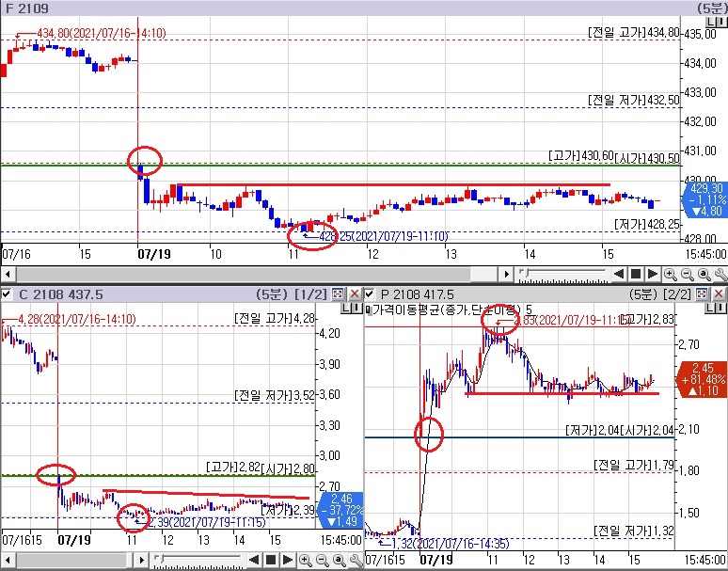Play the F 2109 chart replay forward
Screen dimensions: 728x571
(653, 274)
